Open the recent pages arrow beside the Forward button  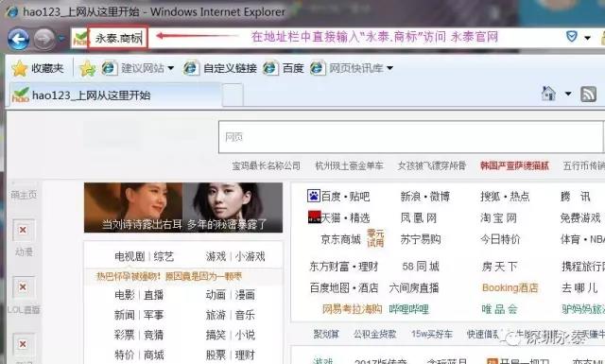click(x=60, y=38)
